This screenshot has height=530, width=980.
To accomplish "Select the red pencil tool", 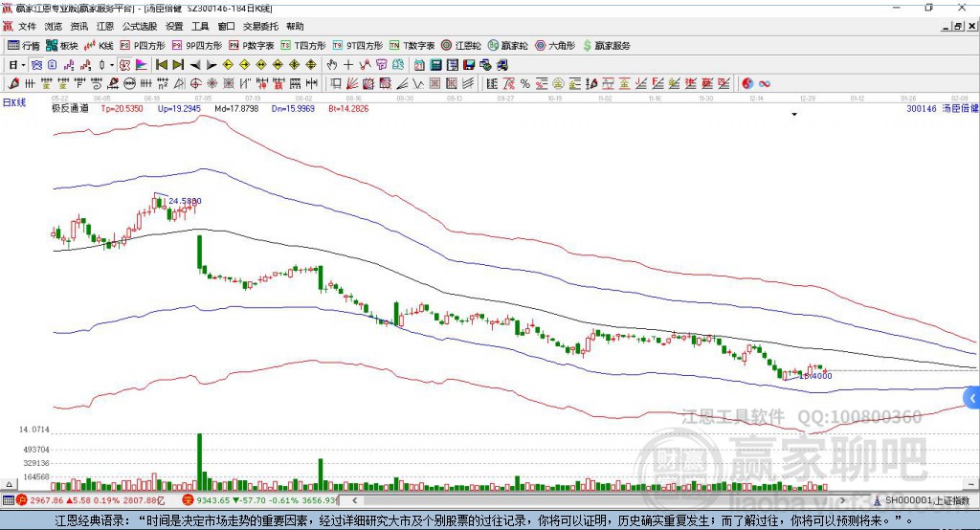I will (x=13, y=84).
